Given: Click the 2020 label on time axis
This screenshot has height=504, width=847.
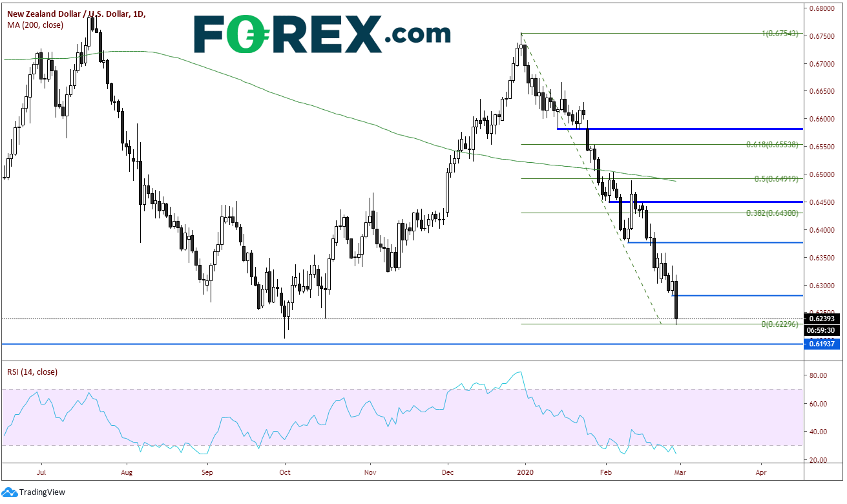Looking at the screenshot, I should tap(525, 472).
